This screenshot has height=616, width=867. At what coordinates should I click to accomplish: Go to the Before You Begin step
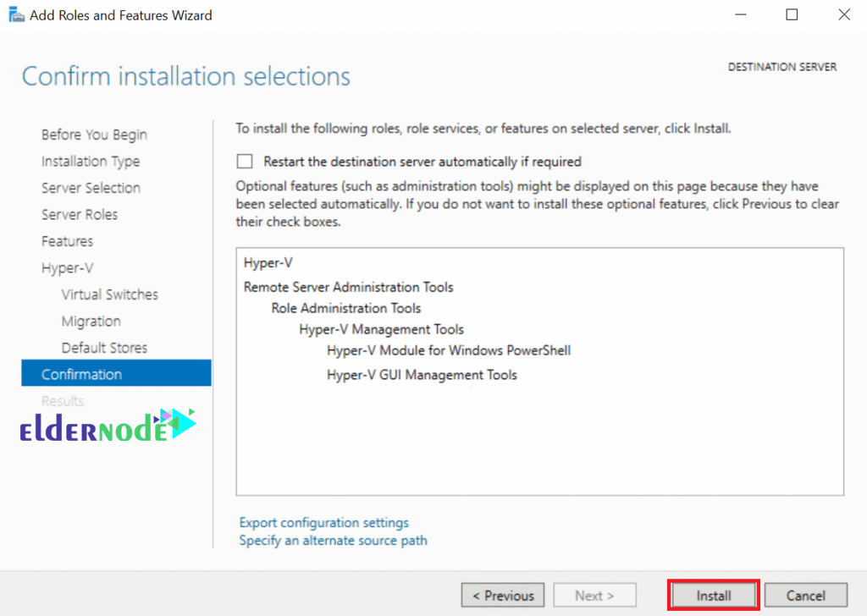click(94, 135)
